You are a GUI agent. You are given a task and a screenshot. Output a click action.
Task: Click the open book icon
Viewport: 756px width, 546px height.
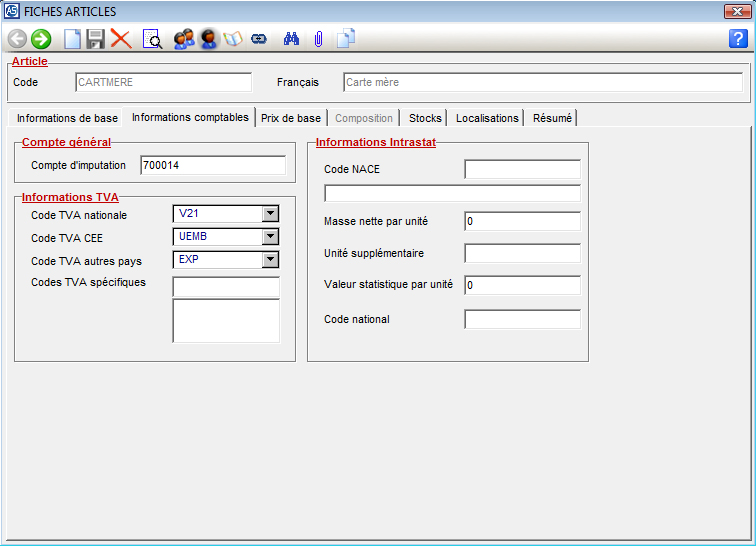point(234,39)
